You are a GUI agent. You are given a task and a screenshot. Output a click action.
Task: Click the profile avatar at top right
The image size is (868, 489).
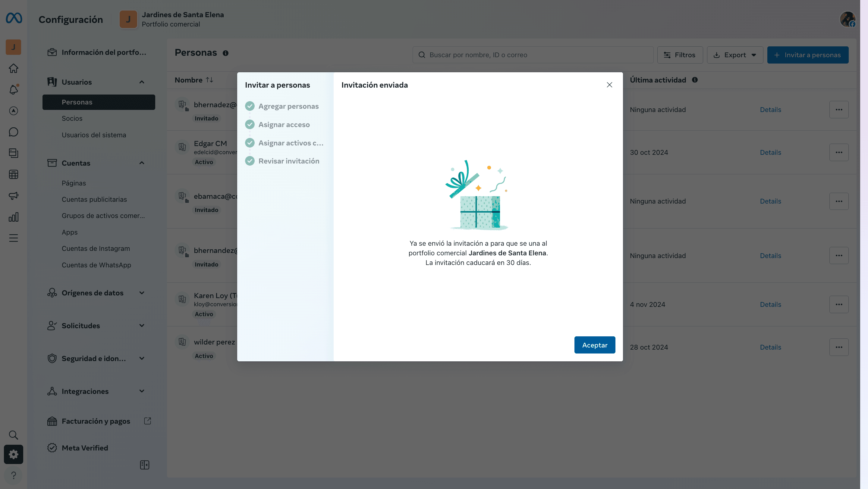click(x=848, y=19)
